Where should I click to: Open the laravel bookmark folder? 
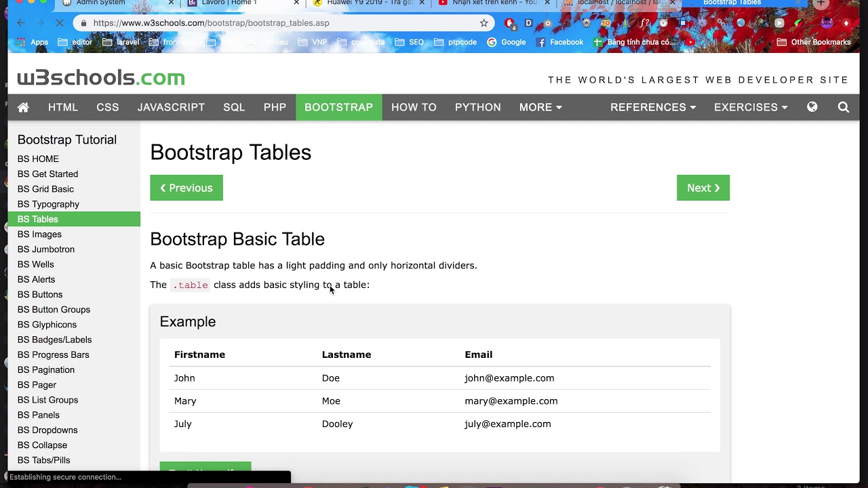coord(121,42)
